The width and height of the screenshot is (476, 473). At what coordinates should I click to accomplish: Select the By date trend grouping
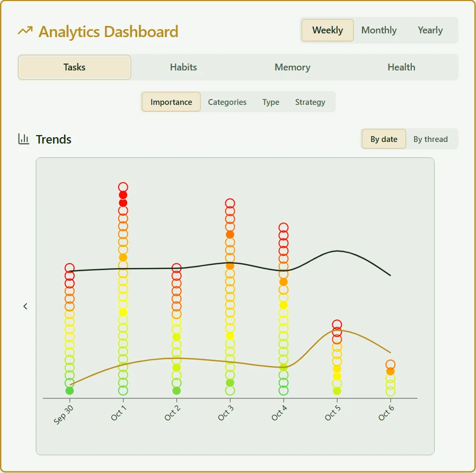pyautogui.click(x=384, y=139)
